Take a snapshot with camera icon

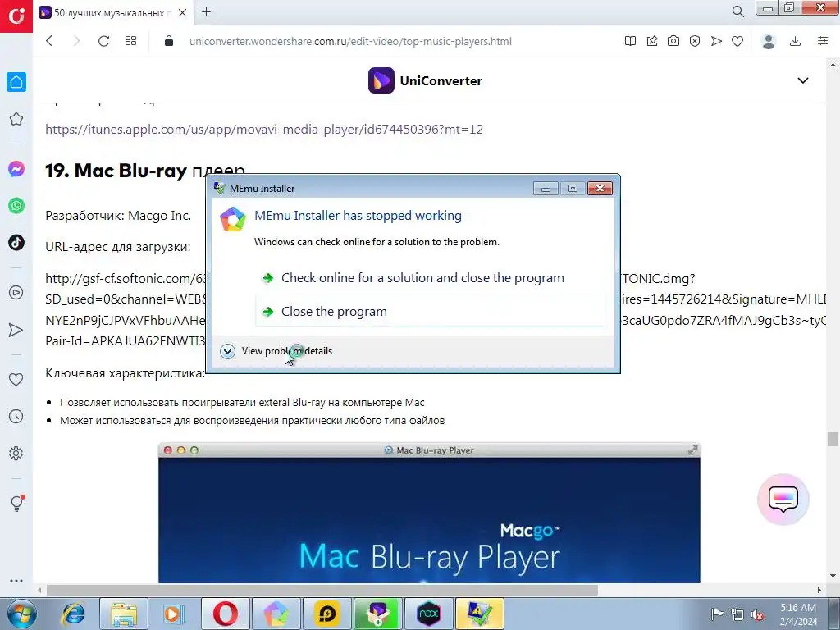tap(673, 41)
